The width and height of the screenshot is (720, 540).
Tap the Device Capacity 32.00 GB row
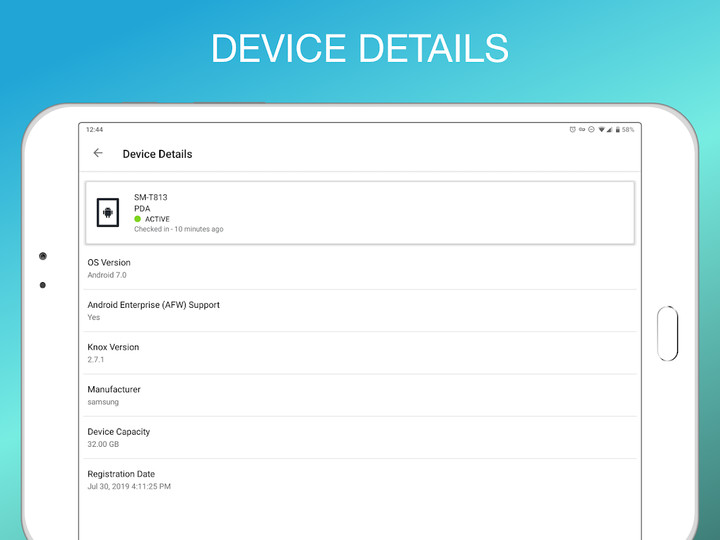tap(360, 437)
